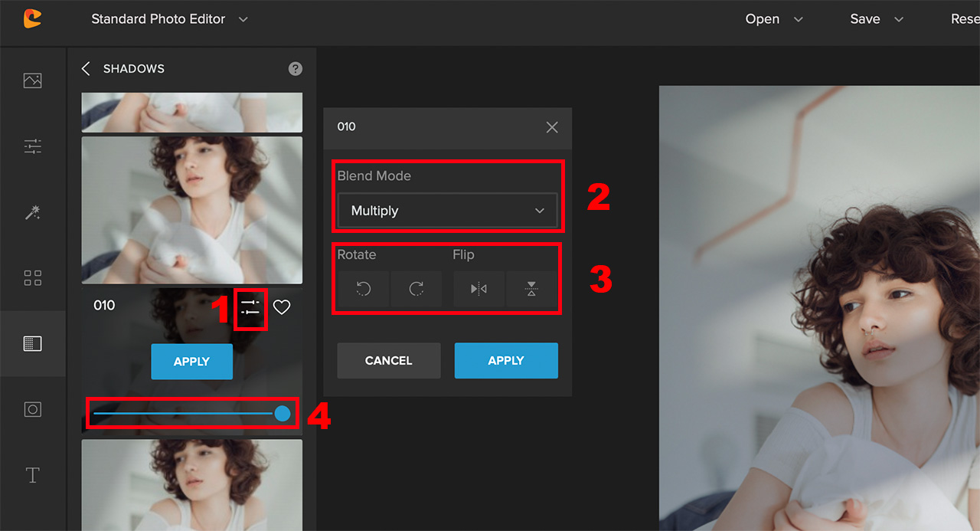Rotate the shadow overlay counter-clockwise
980x531 pixels.
tap(361, 289)
